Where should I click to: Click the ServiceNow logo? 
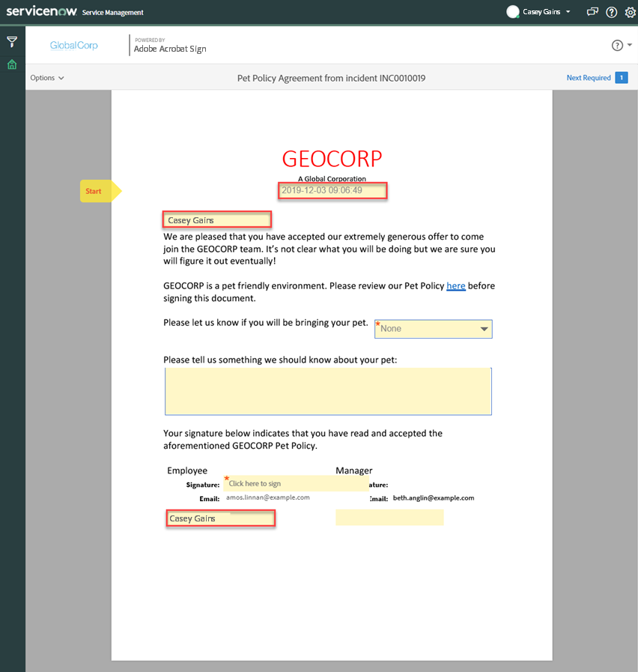tap(41, 11)
